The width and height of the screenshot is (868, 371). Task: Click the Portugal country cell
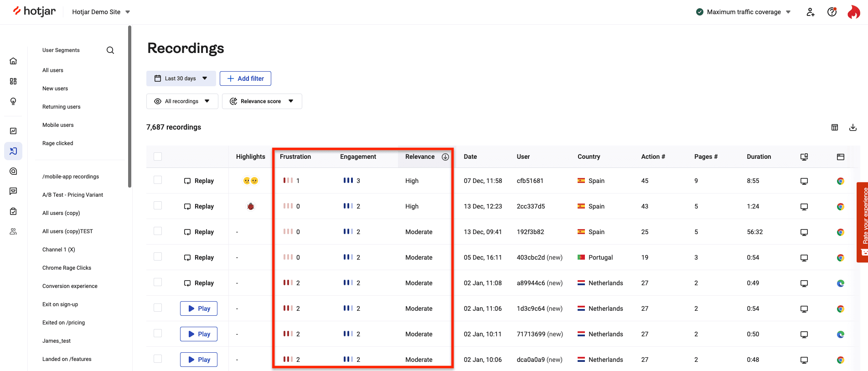pos(595,257)
